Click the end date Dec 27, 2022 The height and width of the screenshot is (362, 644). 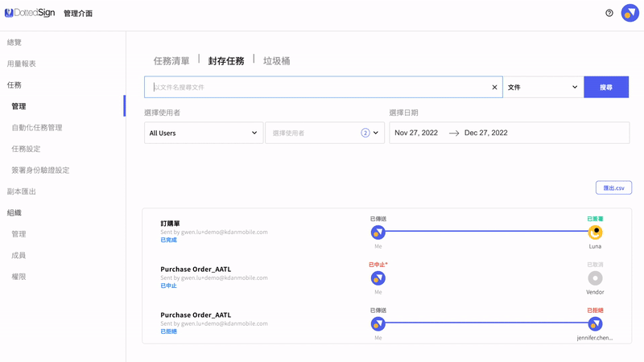click(x=486, y=133)
